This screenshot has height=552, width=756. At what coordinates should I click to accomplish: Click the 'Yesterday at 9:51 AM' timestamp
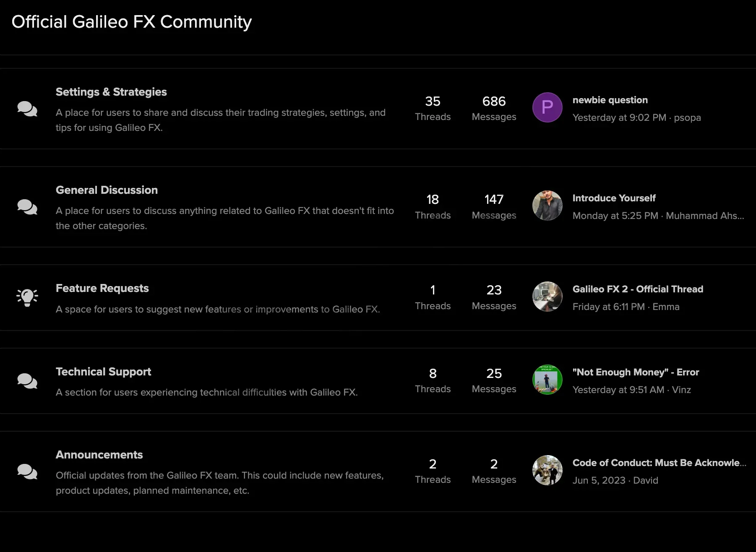618,390
